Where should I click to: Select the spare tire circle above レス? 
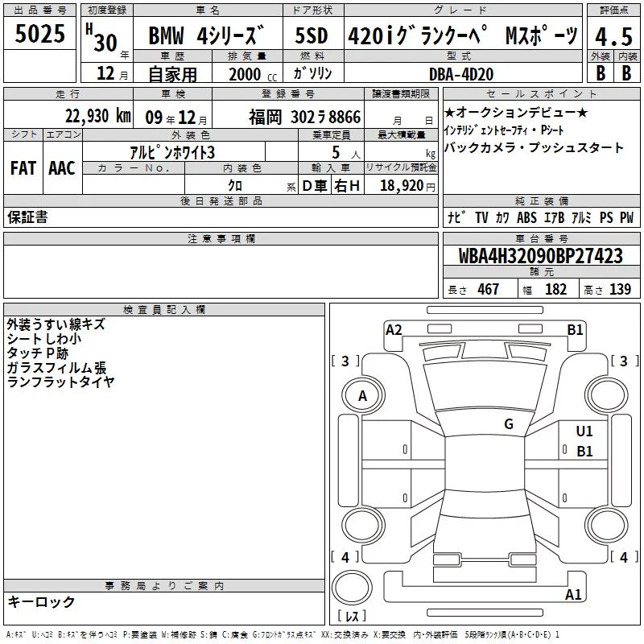pyautogui.click(x=352, y=588)
